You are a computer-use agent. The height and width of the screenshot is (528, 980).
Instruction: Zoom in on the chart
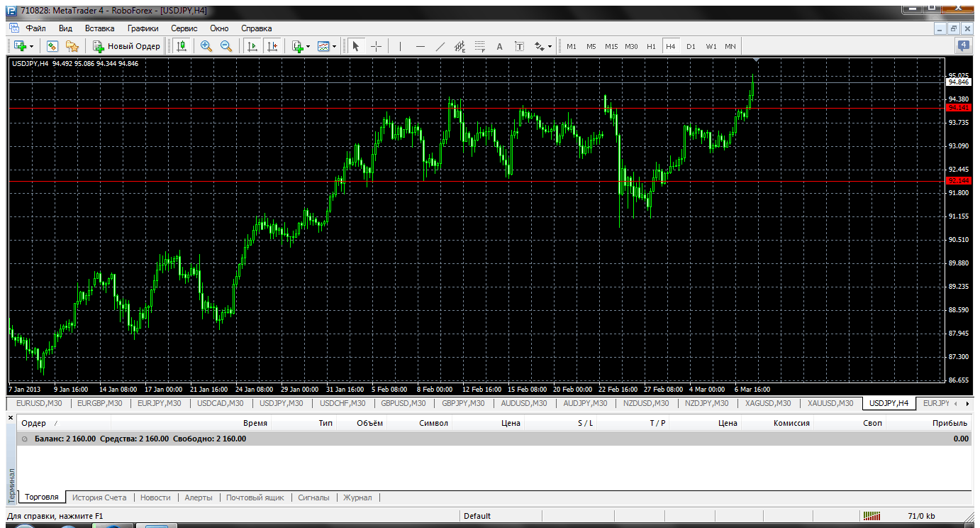pos(206,46)
